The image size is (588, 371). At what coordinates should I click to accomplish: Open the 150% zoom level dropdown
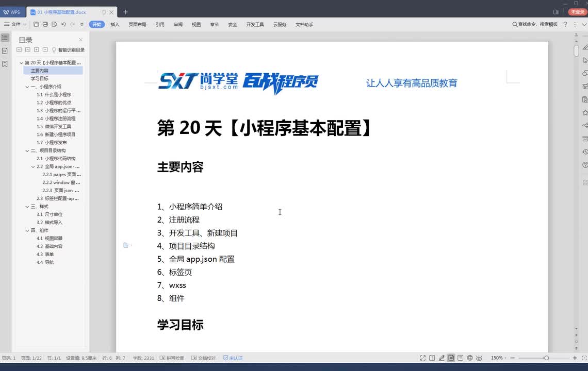point(499,358)
